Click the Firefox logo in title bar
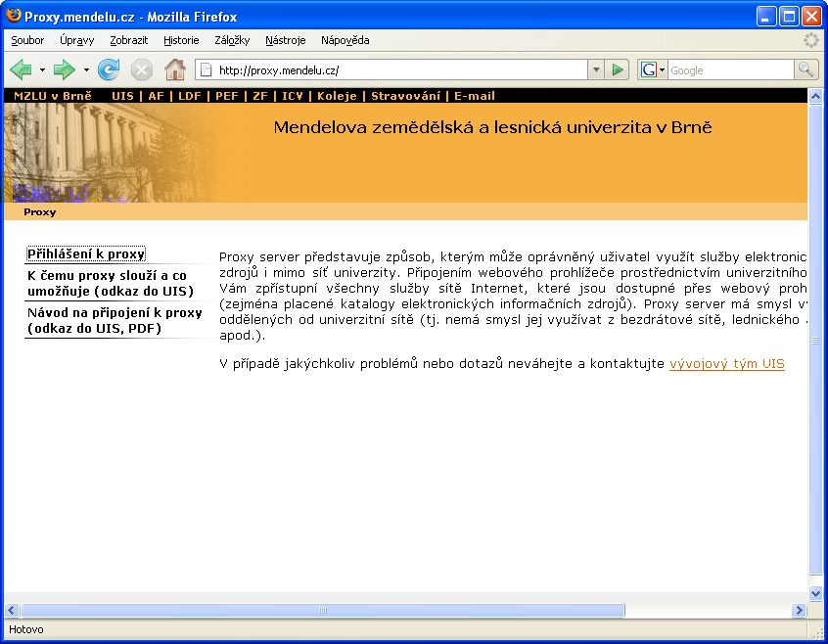Screen dimensions: 828x644 pyautogui.click(x=13, y=16)
